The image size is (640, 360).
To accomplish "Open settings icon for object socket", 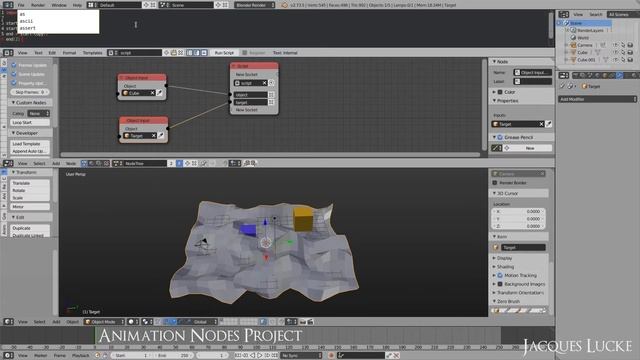I will [x=271, y=95].
